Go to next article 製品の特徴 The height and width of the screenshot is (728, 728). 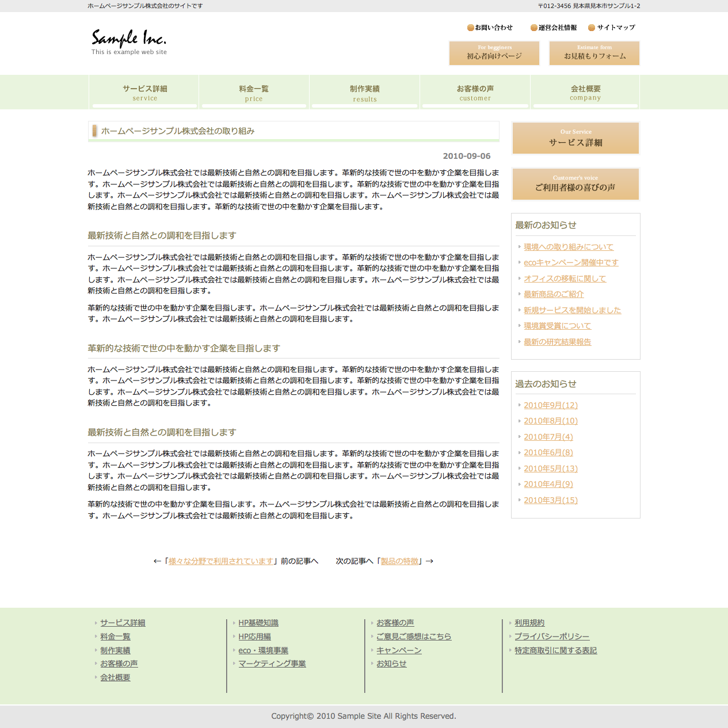pos(399,561)
